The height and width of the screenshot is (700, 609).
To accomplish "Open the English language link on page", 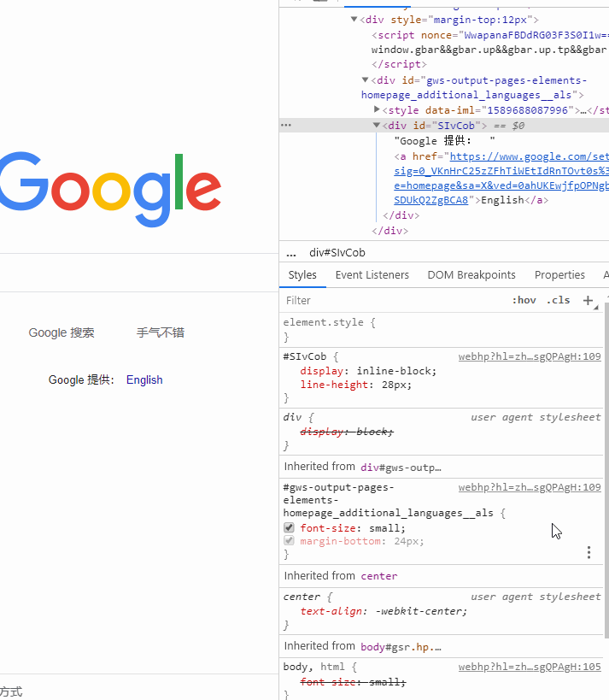I will point(144,379).
